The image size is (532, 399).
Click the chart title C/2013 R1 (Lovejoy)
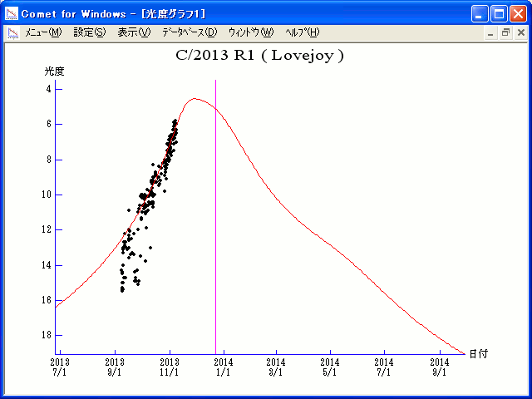click(x=260, y=56)
